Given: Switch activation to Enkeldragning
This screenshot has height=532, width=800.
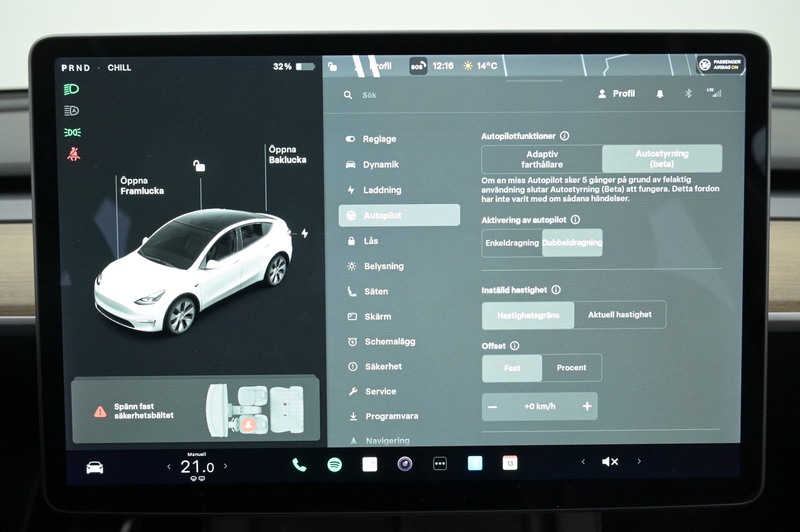Looking at the screenshot, I should pos(512,243).
